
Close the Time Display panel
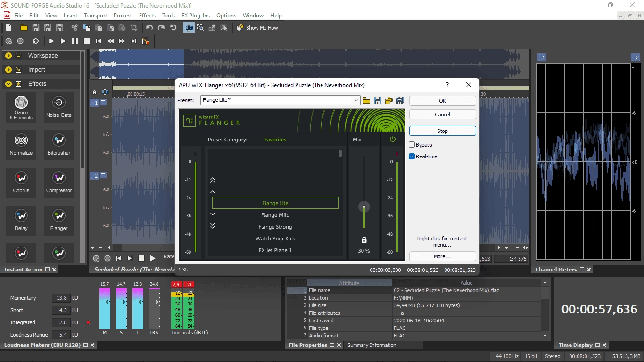pos(605,345)
